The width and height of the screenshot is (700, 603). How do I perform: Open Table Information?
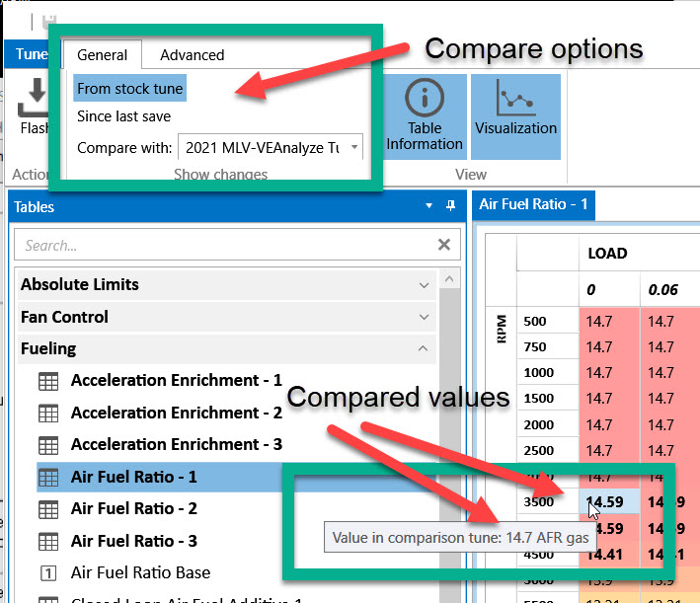coord(425,116)
